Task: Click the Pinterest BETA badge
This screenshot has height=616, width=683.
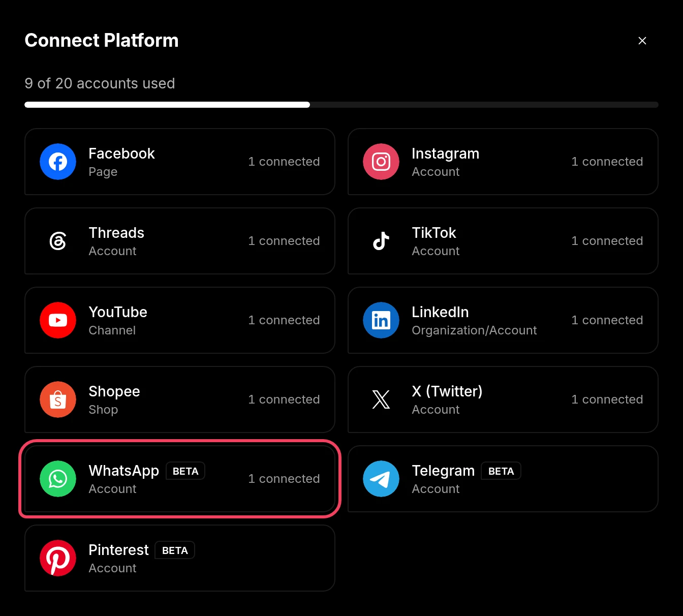Action: pos(175,550)
